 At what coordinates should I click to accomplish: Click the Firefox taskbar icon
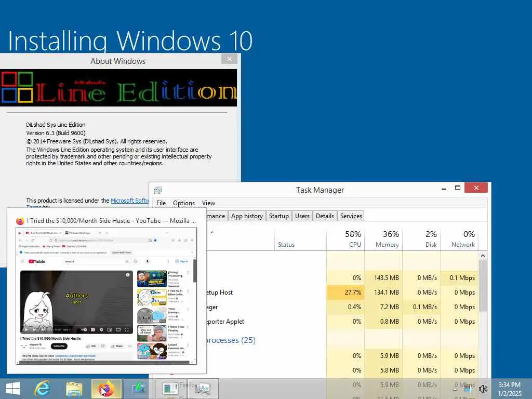(106, 389)
